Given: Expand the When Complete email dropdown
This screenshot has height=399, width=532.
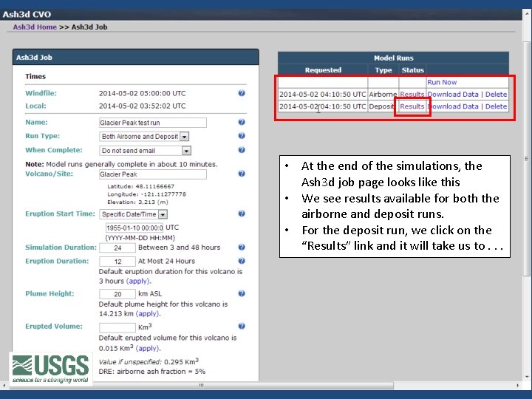Looking at the screenshot, I should point(186,151).
